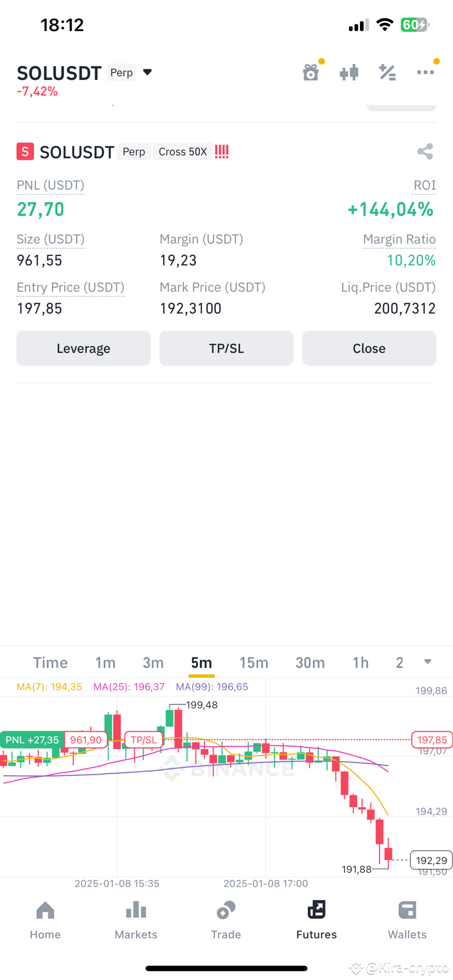
Task: Share the SOLUSDT position
Action: coord(425,151)
